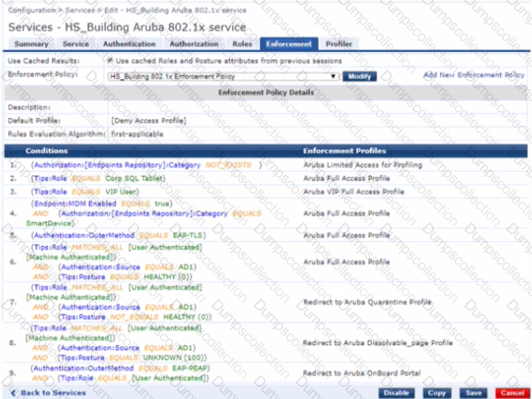Image resolution: width=532 pixels, height=399 pixels.
Task: Select the Enforcement tab
Action: 289,44
